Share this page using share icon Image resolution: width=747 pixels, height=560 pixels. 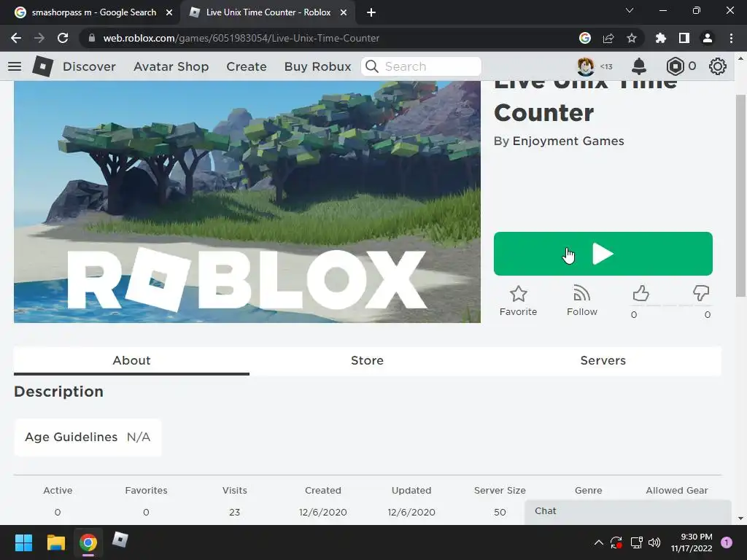(x=608, y=38)
